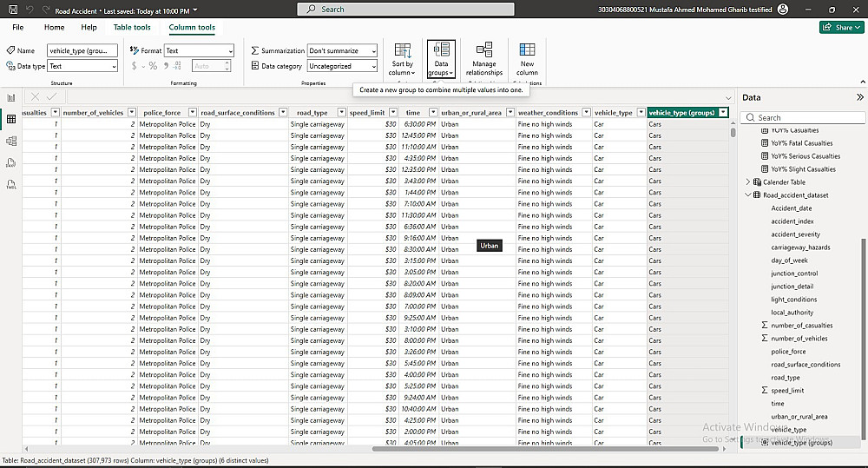Click the Share button
This screenshot has width=868, height=468.
[x=840, y=28]
